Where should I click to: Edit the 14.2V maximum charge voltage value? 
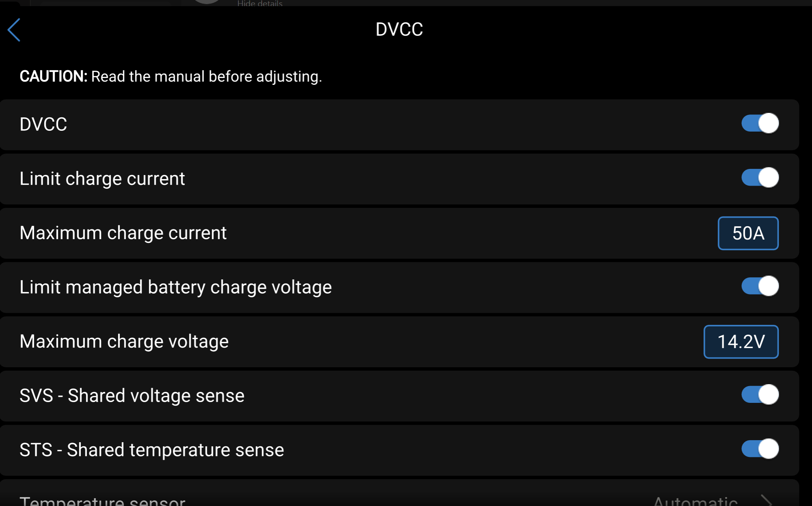point(741,342)
